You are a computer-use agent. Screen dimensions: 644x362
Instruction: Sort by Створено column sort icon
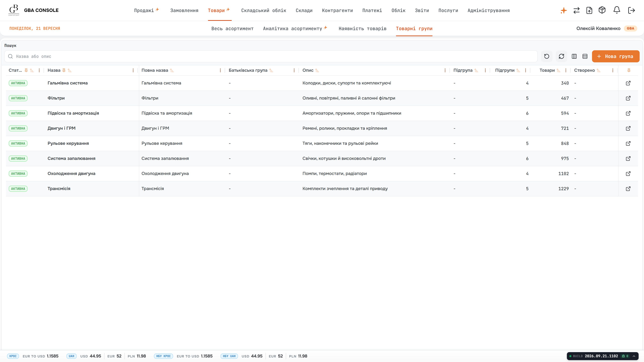pos(598,70)
